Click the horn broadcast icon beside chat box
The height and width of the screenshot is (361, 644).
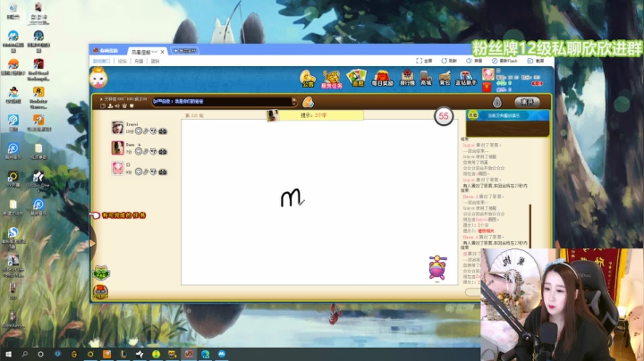[x=308, y=102]
